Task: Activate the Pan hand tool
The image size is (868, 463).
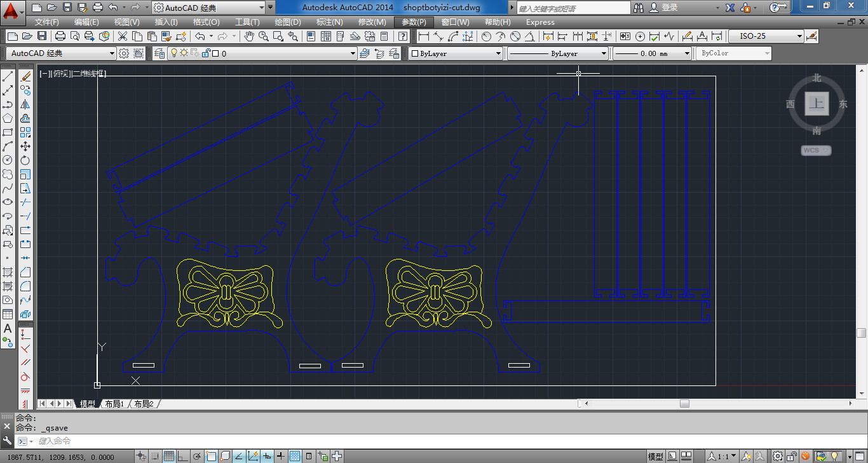Action: click(250, 36)
